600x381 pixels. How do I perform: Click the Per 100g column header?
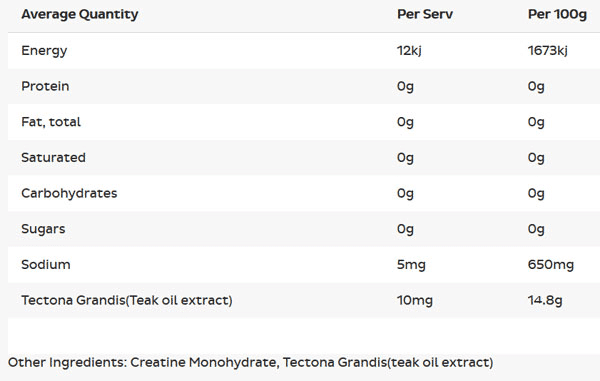point(557,15)
